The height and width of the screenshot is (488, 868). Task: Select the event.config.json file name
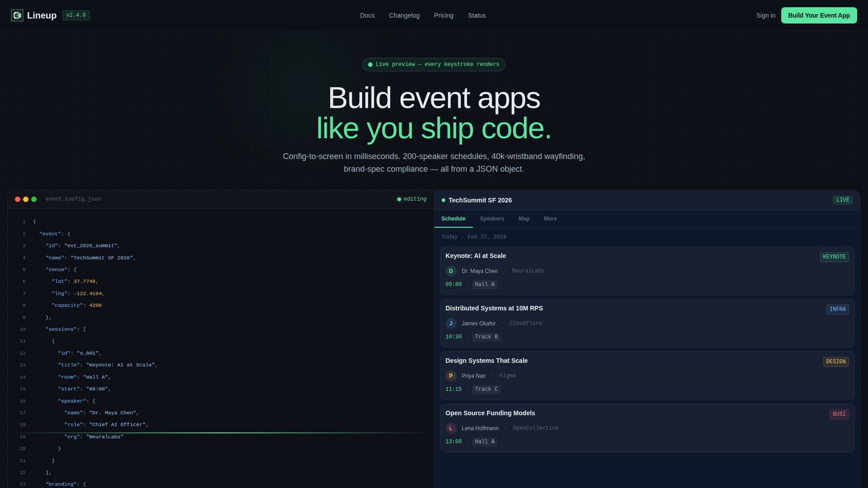(73, 199)
